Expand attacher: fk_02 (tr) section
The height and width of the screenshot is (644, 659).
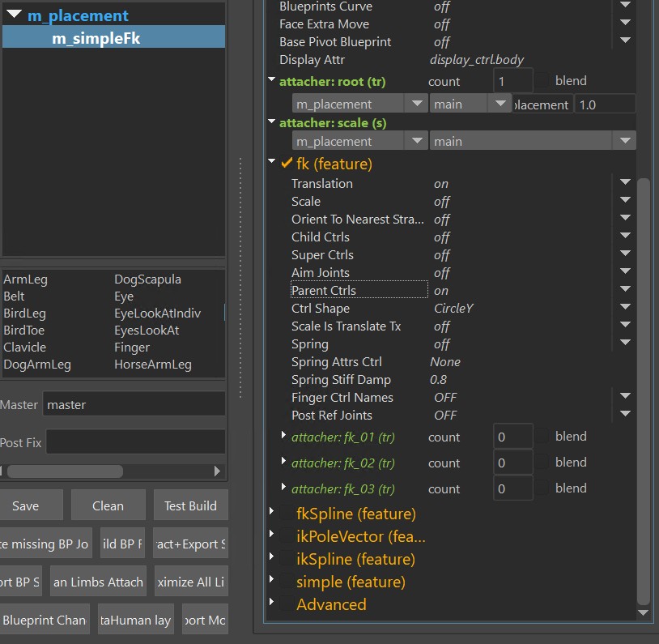click(283, 461)
